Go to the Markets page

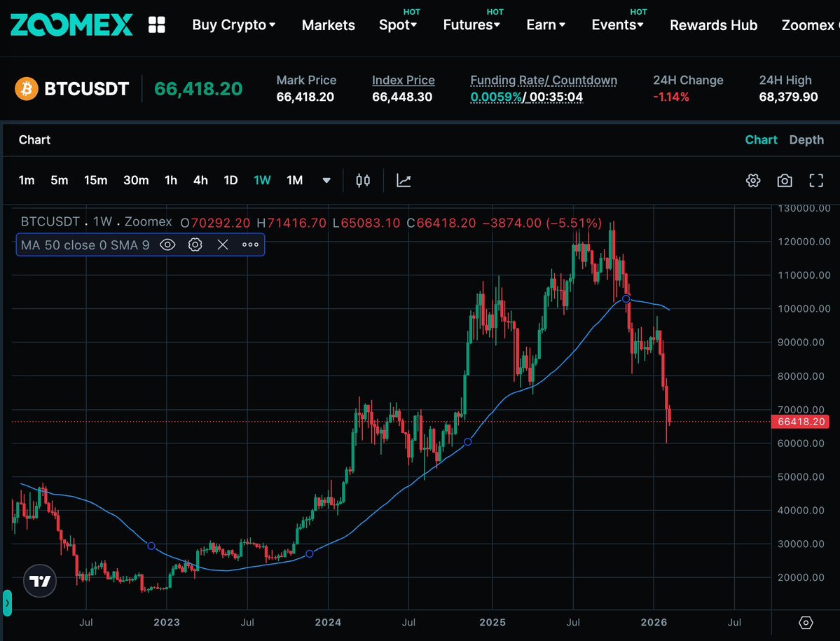(x=329, y=25)
